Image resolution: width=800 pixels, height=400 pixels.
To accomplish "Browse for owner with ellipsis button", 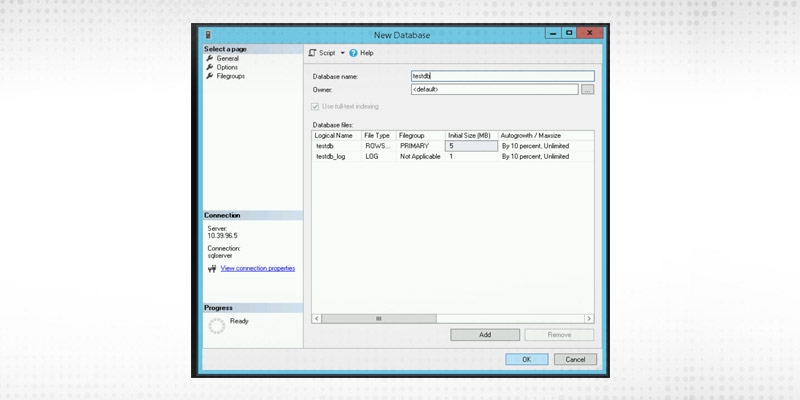I will (587, 90).
